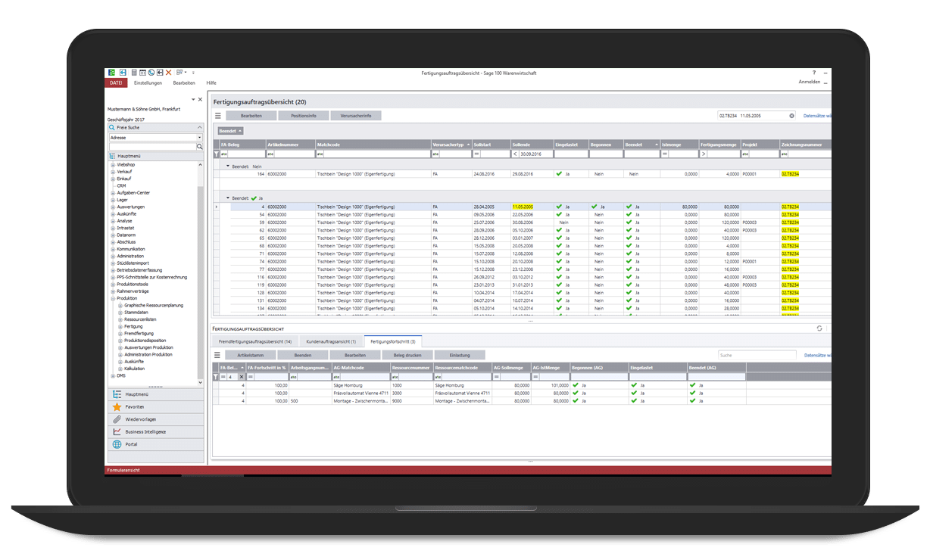Open the Adresse dropdown in the sidebar
The width and height of the screenshot is (930, 560).
pyautogui.click(x=200, y=137)
